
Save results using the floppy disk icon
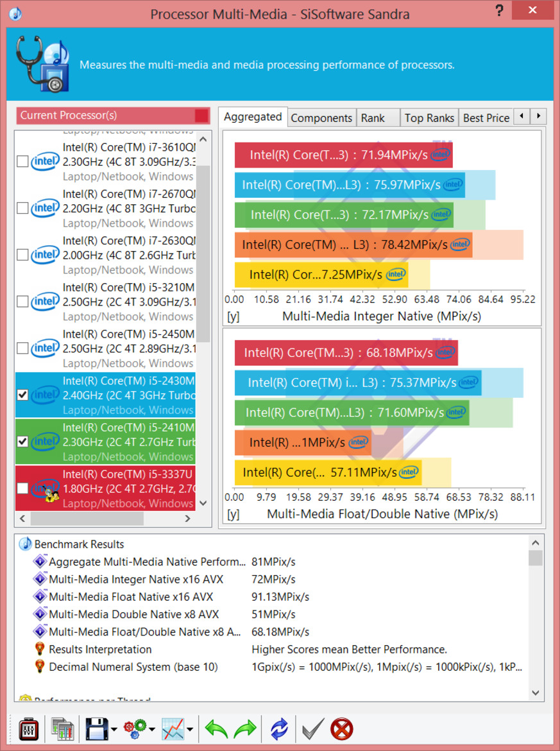[97, 729]
